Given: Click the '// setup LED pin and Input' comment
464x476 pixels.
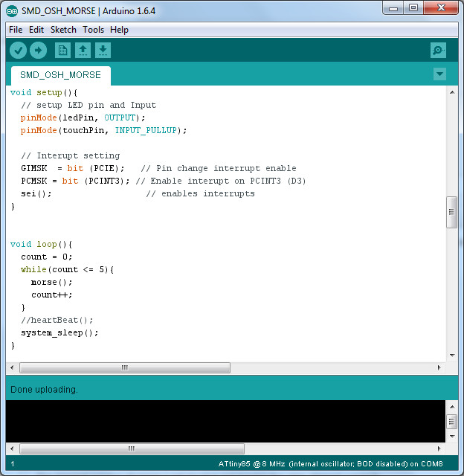Looking at the screenshot, I should (88, 106).
